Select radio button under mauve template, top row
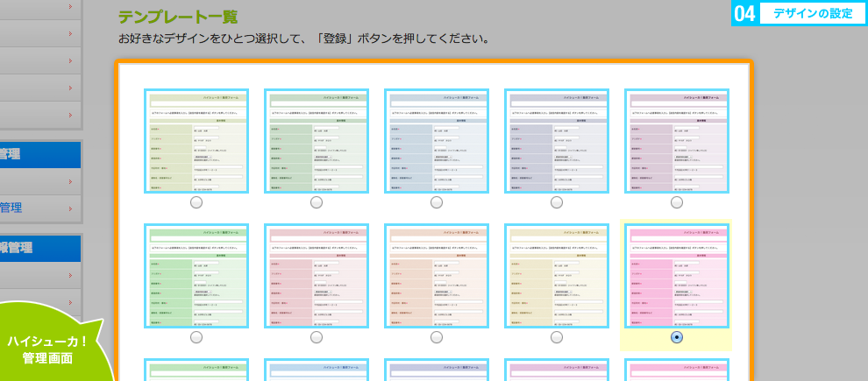Image resolution: width=868 pixels, height=381 pixels. 677,202
